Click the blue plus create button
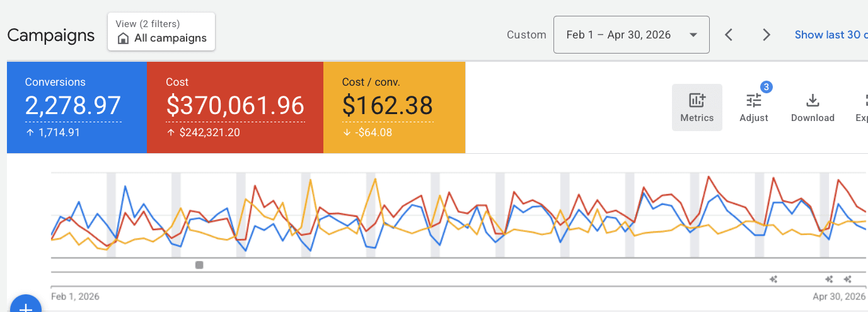 click(26, 306)
